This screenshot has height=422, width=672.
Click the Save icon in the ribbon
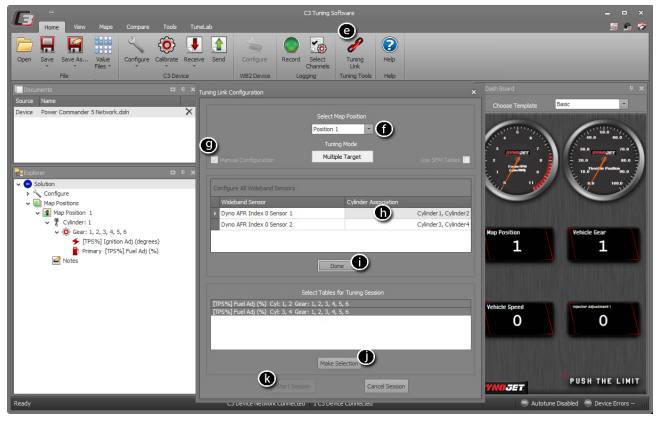[x=47, y=45]
